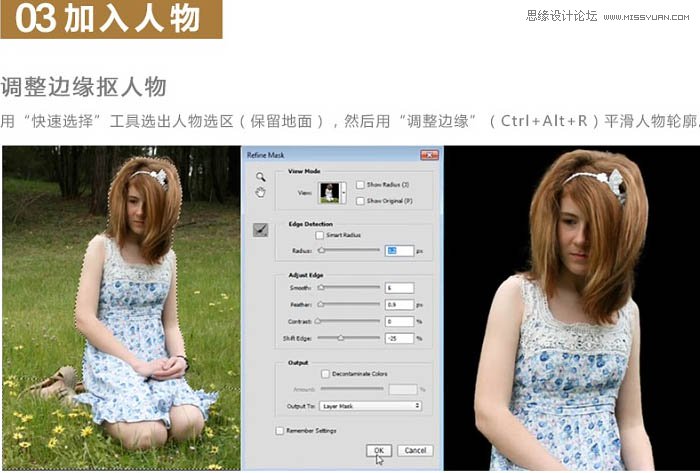Screen dimensions: 700x473
Task: Click the Smooth slider handle
Action: [322, 288]
